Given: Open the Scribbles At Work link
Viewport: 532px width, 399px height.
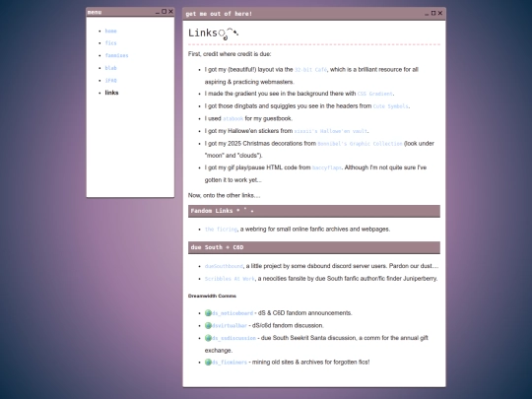Looking at the screenshot, I should [x=230, y=279].
